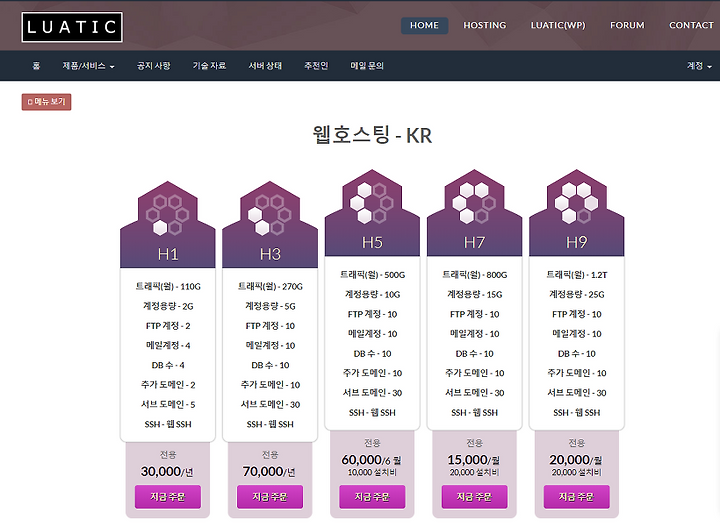The width and height of the screenshot is (720, 527).
Task: Click the H1 plan hexagon icon
Action: [x=168, y=215]
